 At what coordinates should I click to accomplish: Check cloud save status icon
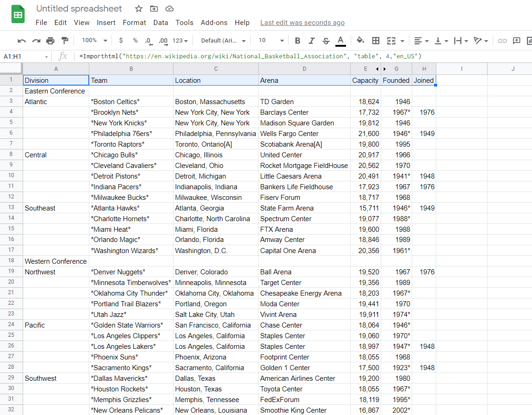(169, 9)
